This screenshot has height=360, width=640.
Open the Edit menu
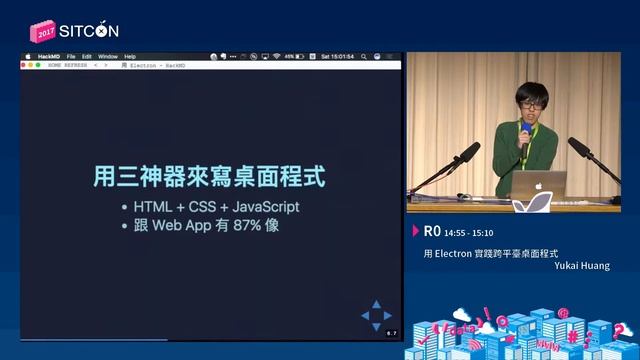click(87, 56)
